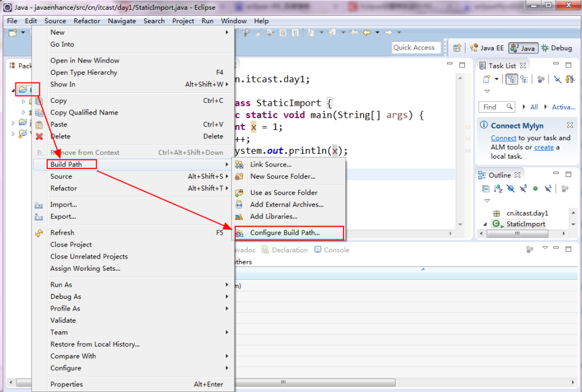Select StaticImport class in Outline
Screen dimensions: 582x392
coord(518,224)
